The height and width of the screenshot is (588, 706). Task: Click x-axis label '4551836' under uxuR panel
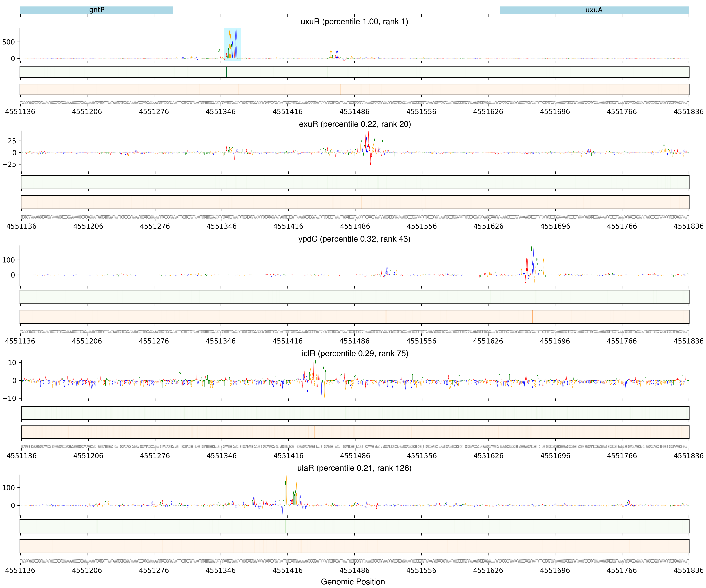pos(689,112)
